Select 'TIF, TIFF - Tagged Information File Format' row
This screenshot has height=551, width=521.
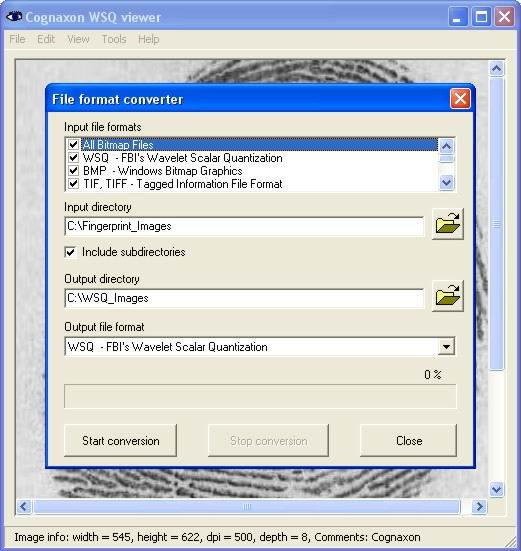[x=253, y=184]
